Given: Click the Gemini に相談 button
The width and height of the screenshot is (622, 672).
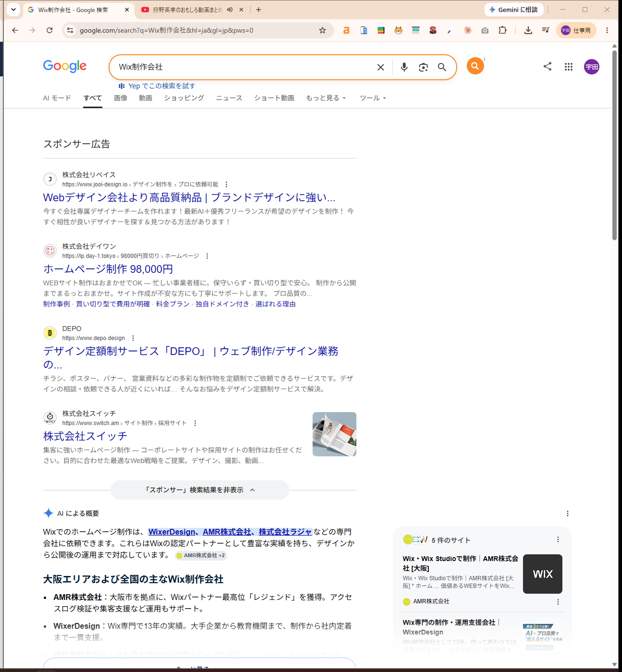Looking at the screenshot, I should pyautogui.click(x=514, y=10).
